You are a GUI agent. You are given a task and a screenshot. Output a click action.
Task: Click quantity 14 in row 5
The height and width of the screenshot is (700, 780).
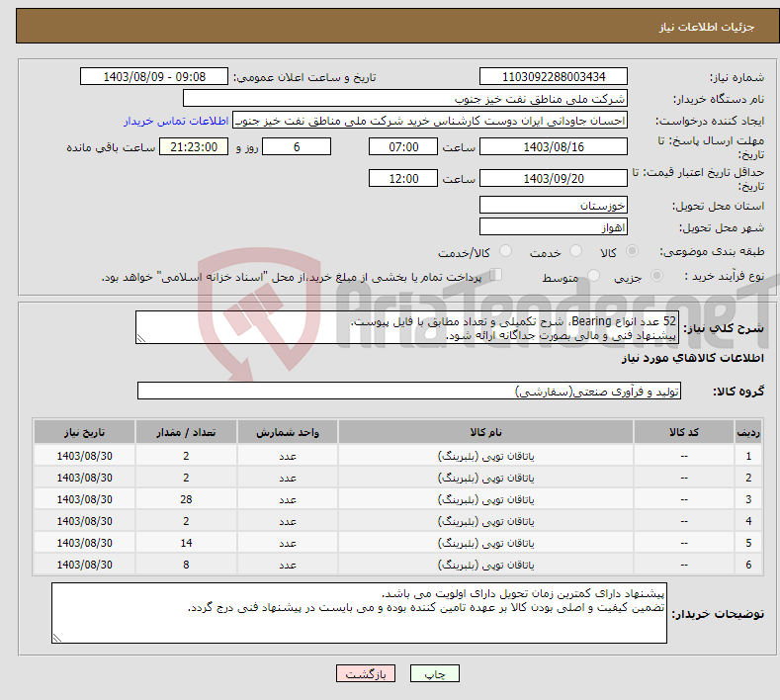coord(186,543)
